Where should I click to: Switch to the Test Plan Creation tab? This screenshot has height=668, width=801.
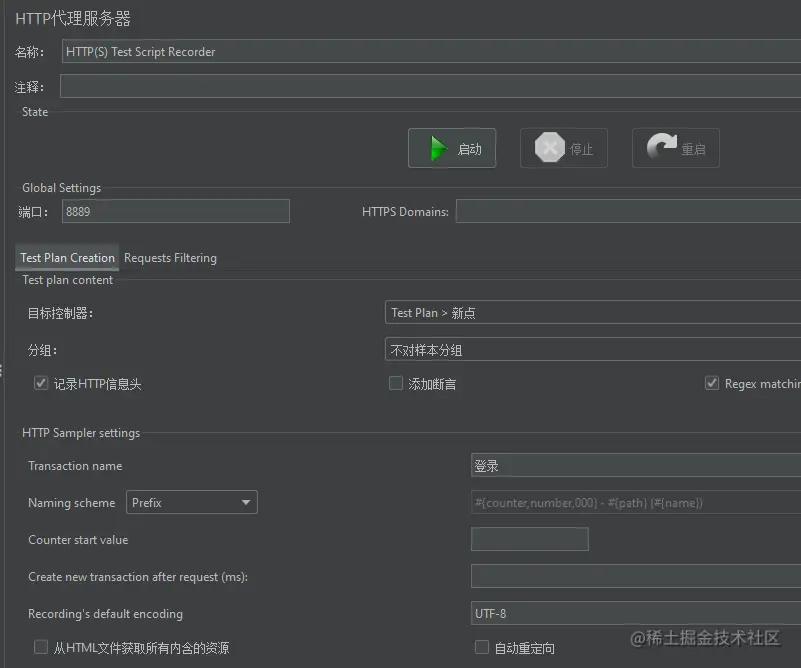click(x=67, y=257)
